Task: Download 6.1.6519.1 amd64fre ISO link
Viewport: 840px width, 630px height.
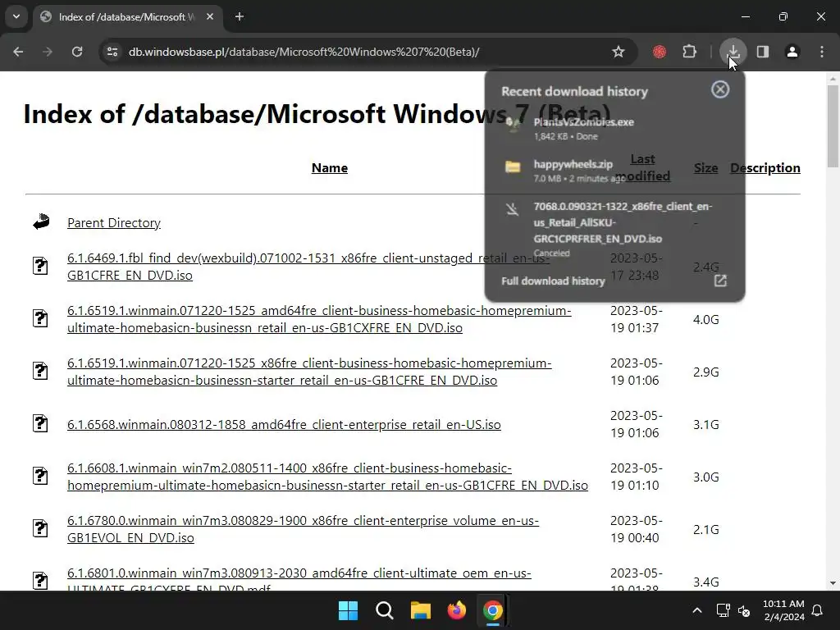Action: [319, 319]
